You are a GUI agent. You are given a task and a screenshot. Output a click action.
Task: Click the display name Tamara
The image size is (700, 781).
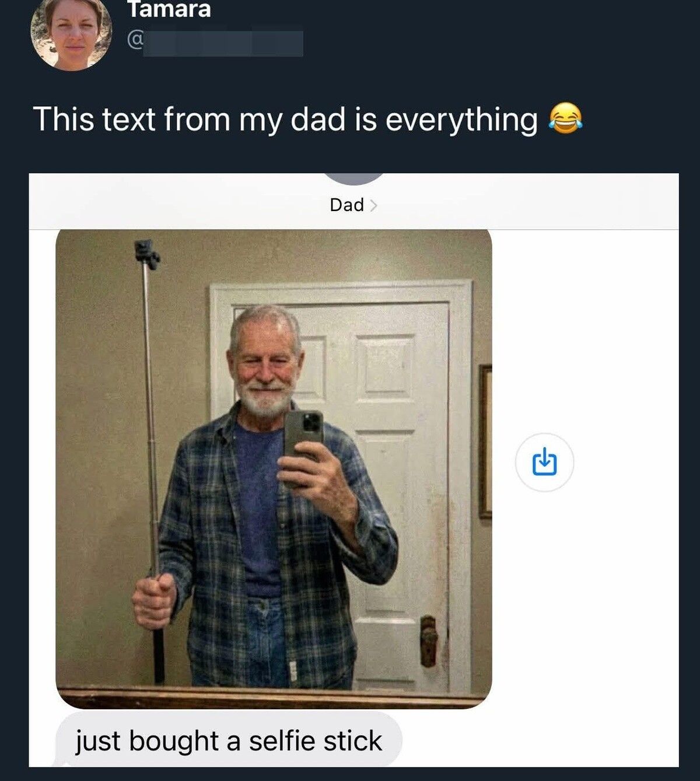point(169,10)
